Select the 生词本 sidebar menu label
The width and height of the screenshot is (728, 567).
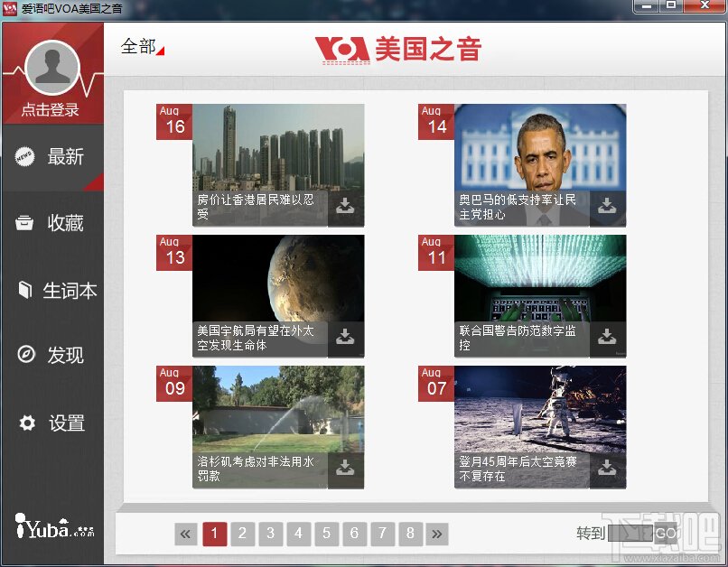70,291
